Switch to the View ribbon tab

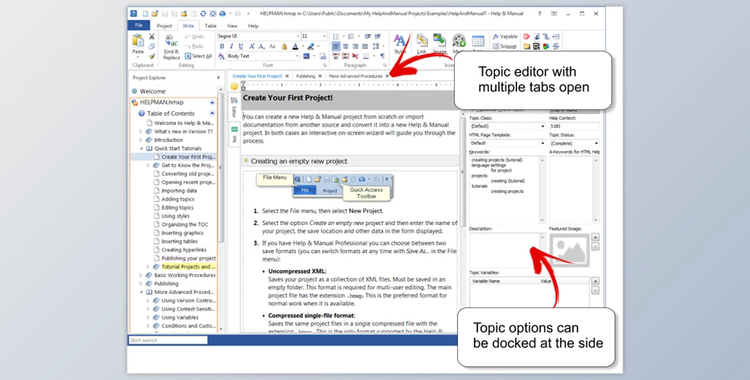[x=232, y=26]
